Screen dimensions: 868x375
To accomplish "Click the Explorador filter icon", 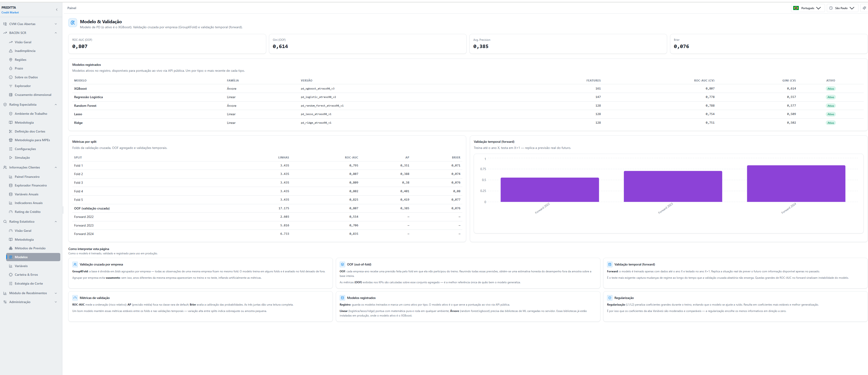I will click(x=11, y=86).
